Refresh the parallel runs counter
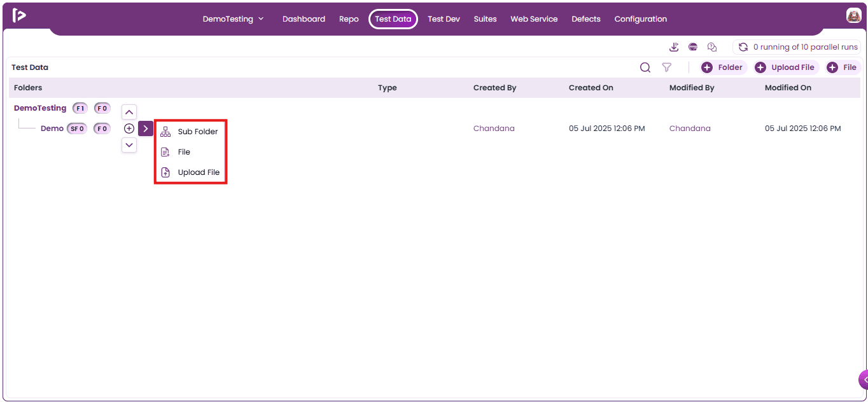 pos(743,47)
